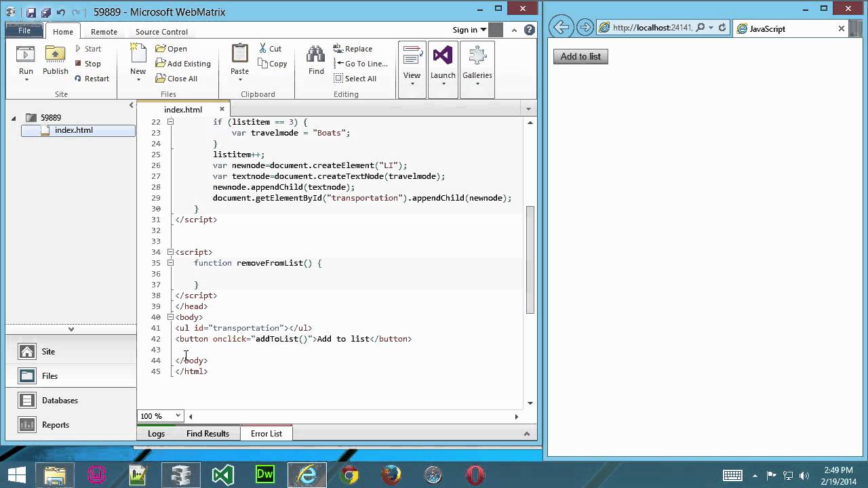The image size is (868, 488).
Task: Collapse removeFromList function fold at line 35
Action: point(170,263)
